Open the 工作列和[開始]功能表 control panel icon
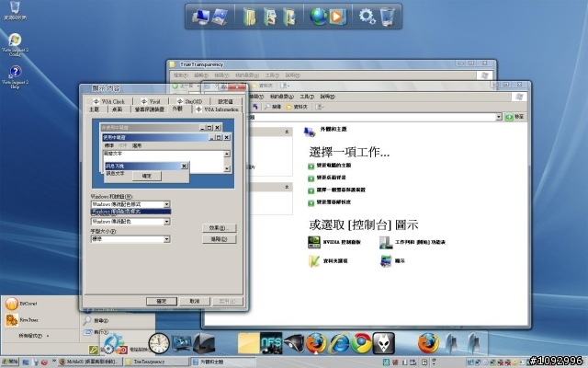588x368 pixels. coord(413,242)
